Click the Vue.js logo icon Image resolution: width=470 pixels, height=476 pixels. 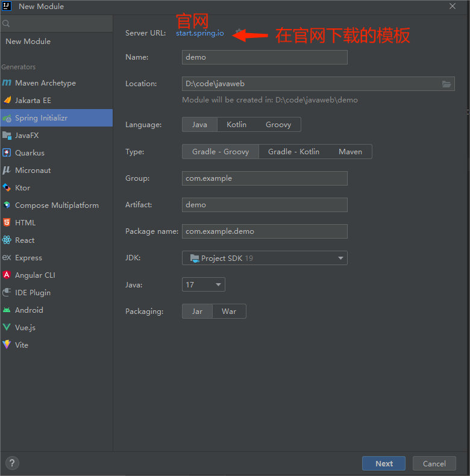pyautogui.click(x=7, y=327)
